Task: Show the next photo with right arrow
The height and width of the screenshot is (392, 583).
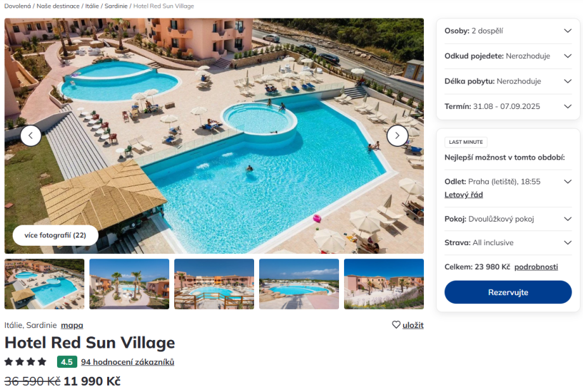Action: tap(397, 136)
